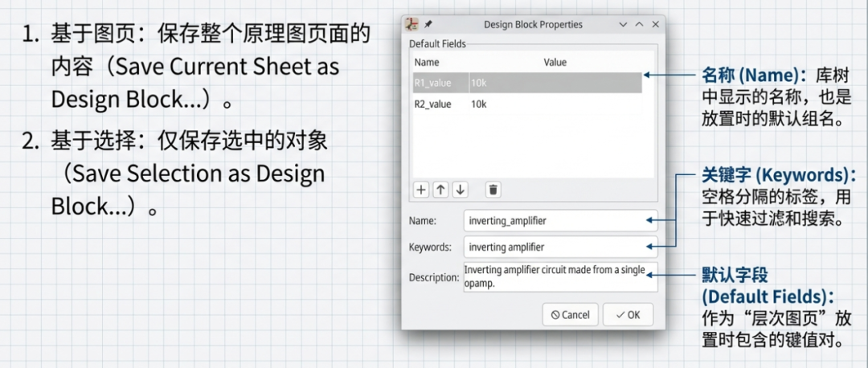868x368 pixels.
Task: Confirm with the OK button
Action: (628, 315)
